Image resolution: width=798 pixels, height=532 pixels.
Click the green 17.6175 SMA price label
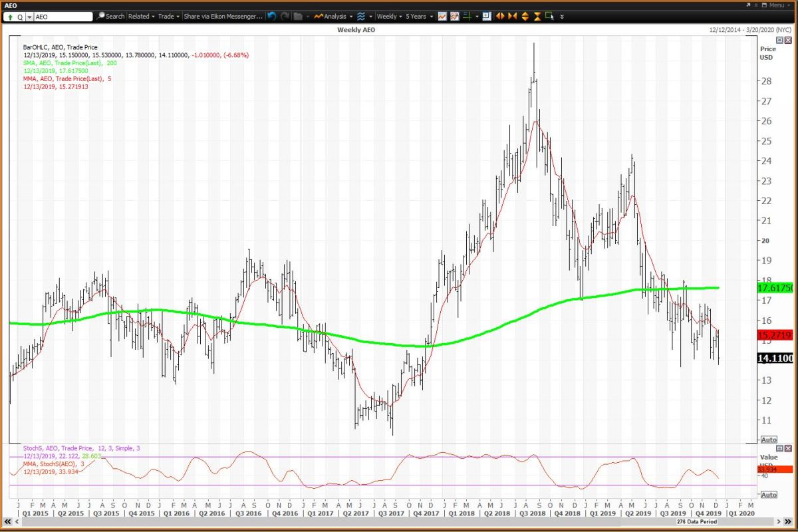(x=775, y=288)
